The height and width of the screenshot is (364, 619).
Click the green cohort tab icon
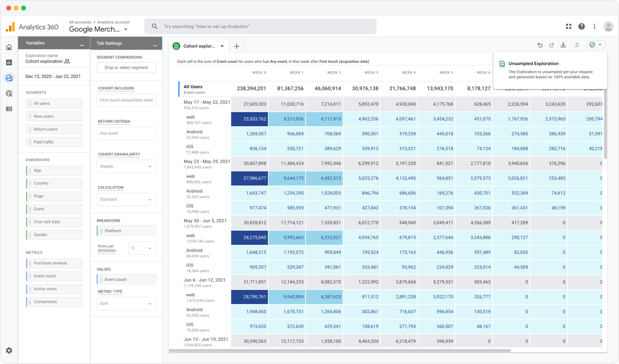click(176, 46)
